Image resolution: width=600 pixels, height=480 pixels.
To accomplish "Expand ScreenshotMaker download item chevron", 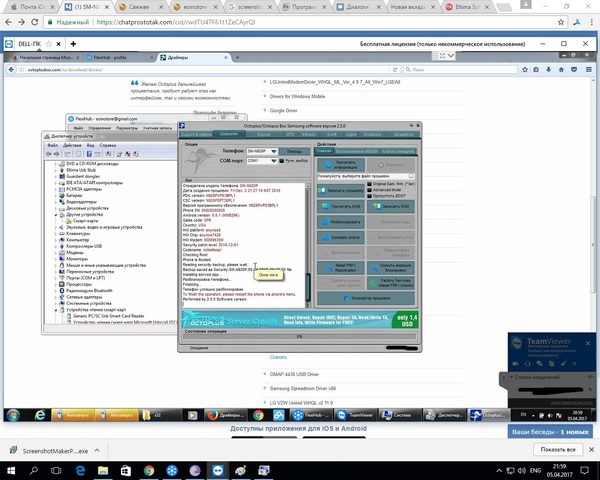I will pyautogui.click(x=97, y=451).
